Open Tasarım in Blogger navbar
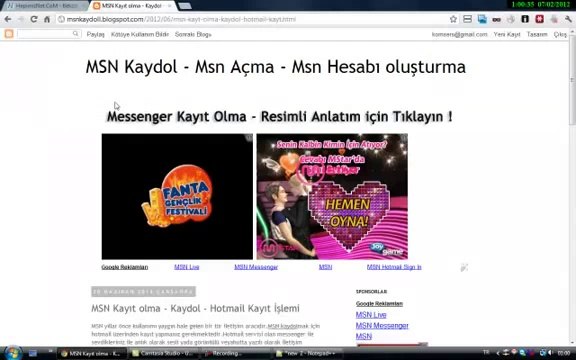 coord(537,34)
